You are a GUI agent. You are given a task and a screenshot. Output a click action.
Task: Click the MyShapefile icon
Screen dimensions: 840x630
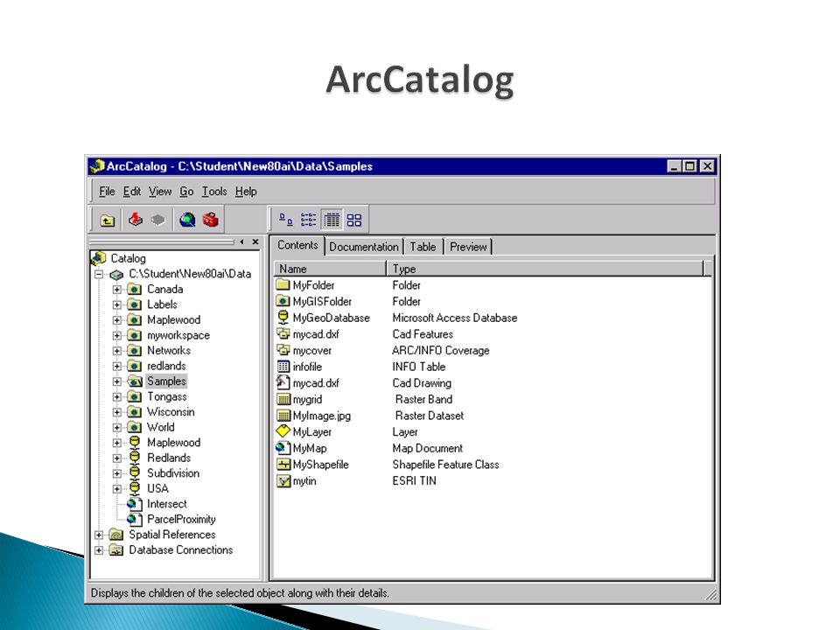tap(283, 465)
